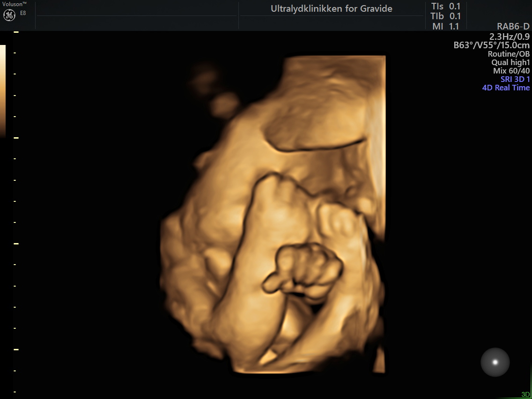
Task: Click the 'E8' model label
Action: pos(23,13)
